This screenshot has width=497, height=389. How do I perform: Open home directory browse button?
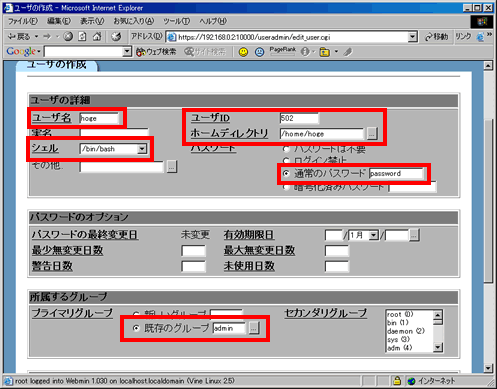tap(372, 134)
